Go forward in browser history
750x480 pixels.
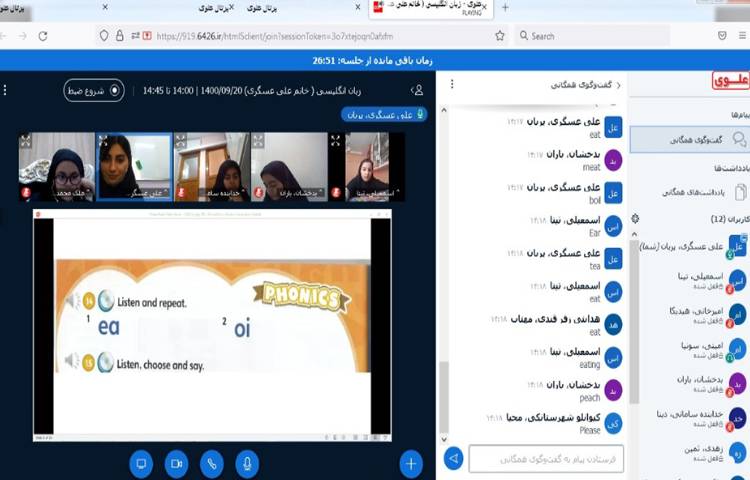click(22, 36)
